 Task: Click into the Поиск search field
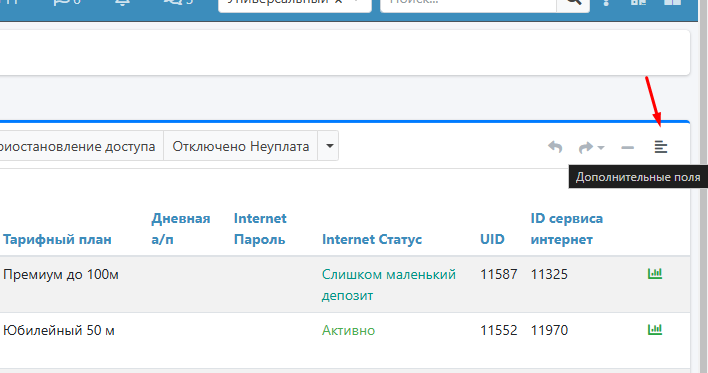pos(469,4)
